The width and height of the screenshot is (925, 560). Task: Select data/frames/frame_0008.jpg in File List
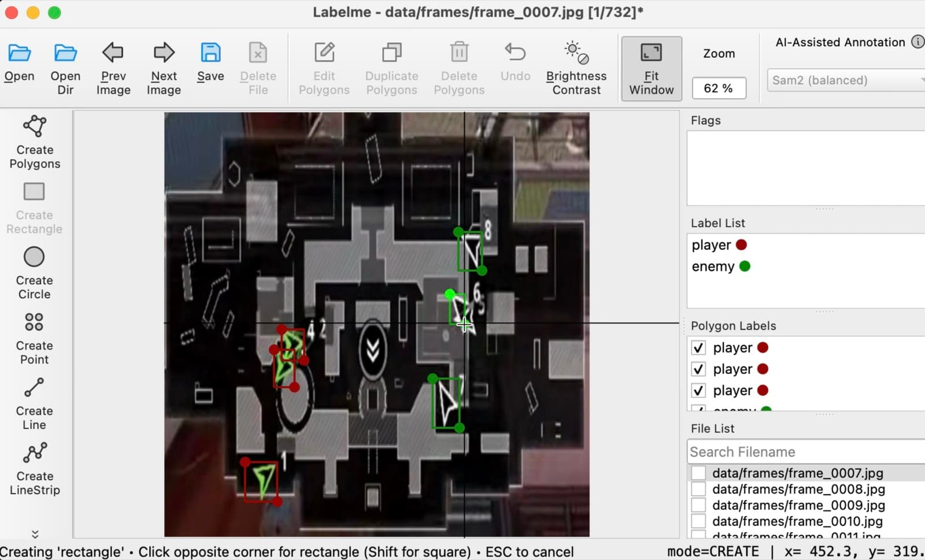[x=798, y=489]
